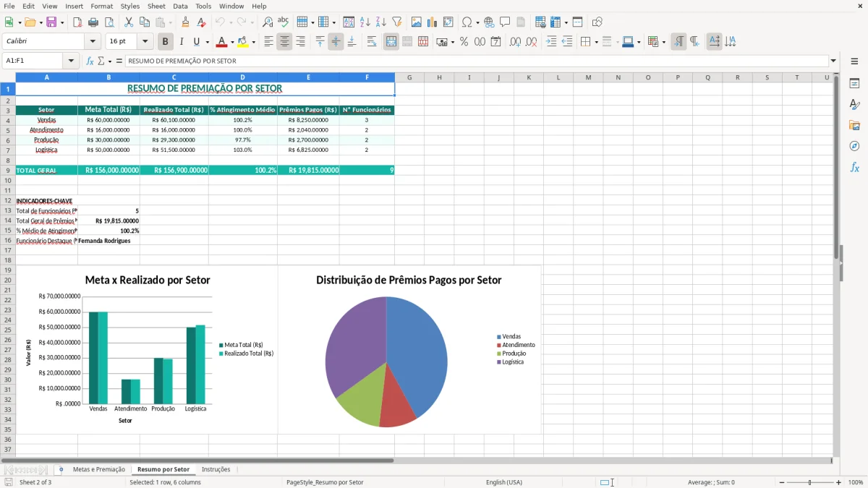Click the formula input line
Image resolution: width=868 pixels, height=488 pixels.
(x=477, y=61)
